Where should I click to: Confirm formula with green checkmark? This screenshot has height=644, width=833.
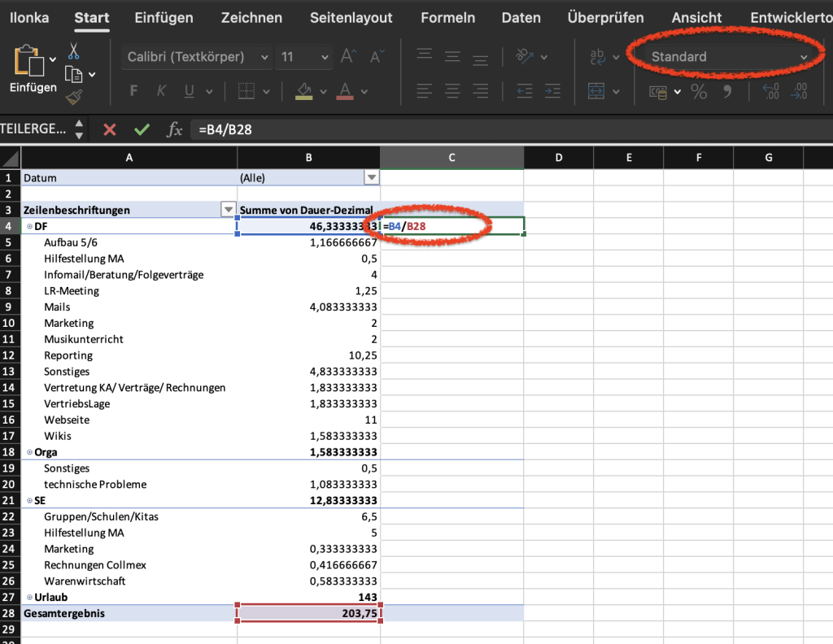(x=142, y=130)
